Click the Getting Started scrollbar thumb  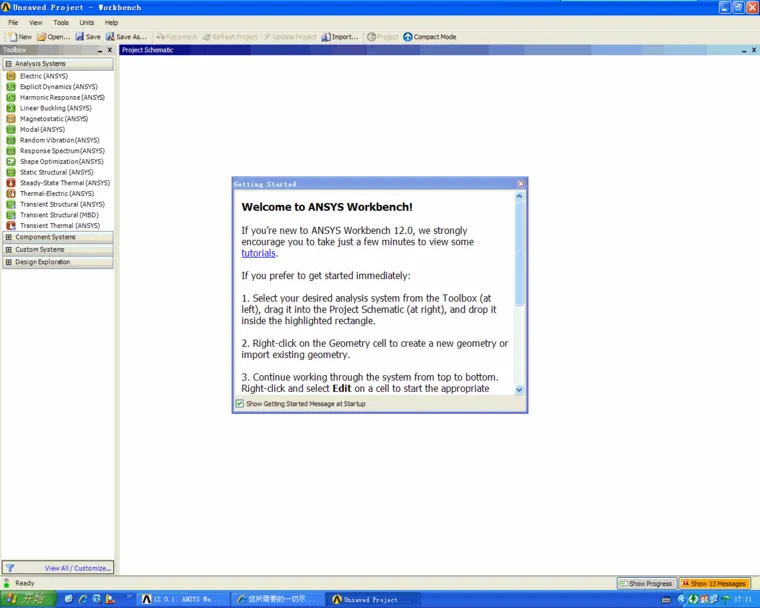click(x=519, y=254)
